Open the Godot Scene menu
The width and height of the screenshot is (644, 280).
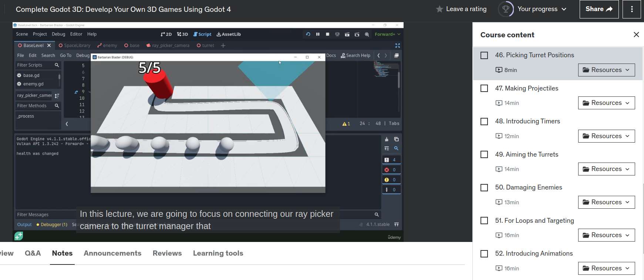pos(22,34)
